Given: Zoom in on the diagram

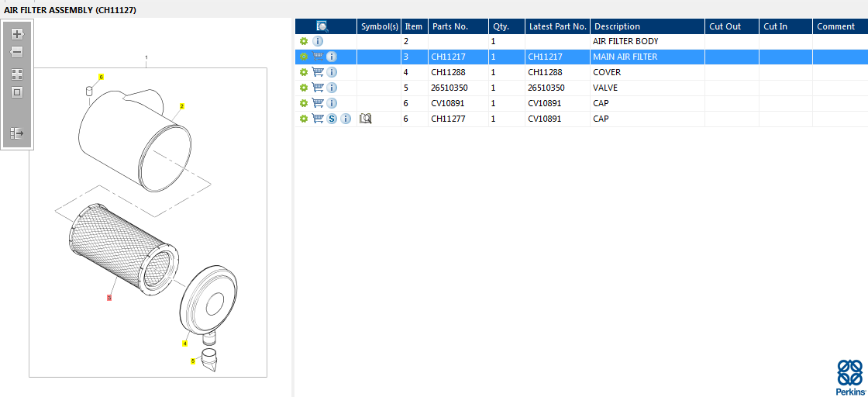Looking at the screenshot, I should click(x=17, y=35).
